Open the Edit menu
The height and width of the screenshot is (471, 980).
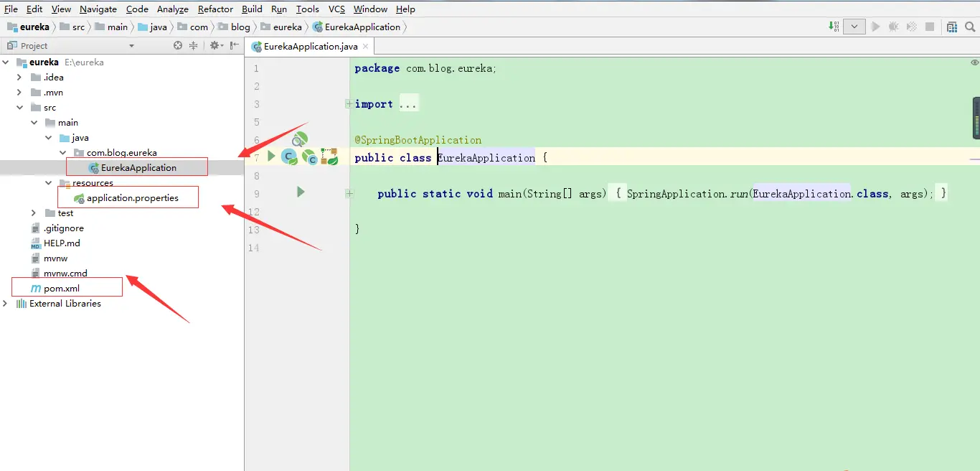pyautogui.click(x=34, y=9)
